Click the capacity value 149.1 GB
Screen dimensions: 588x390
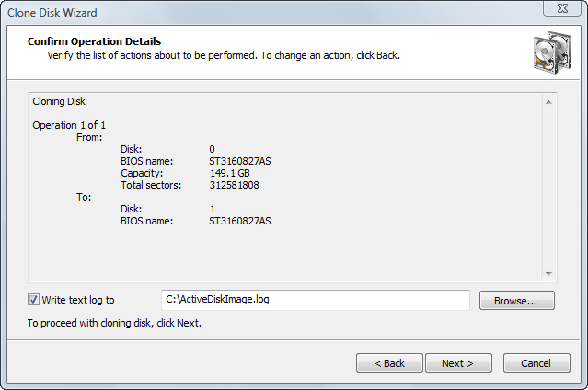pos(229,173)
